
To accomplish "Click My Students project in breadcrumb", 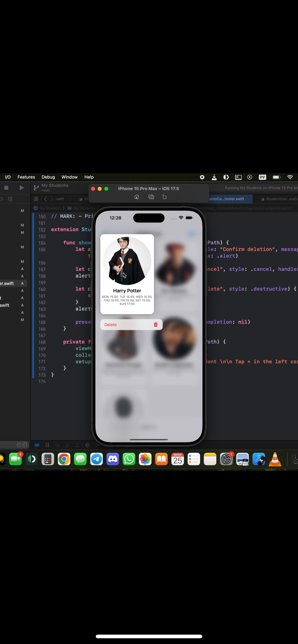I will point(48,208).
